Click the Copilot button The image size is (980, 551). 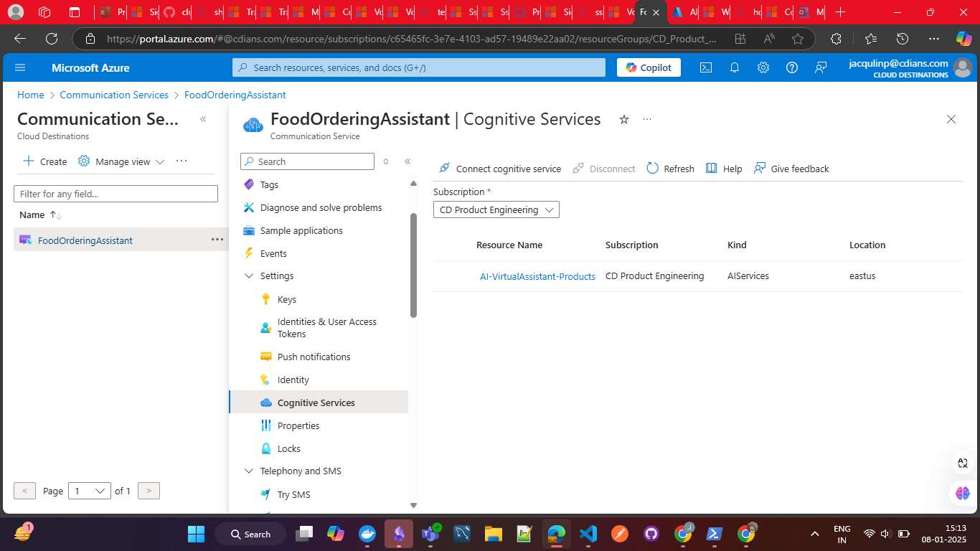[x=649, y=67]
